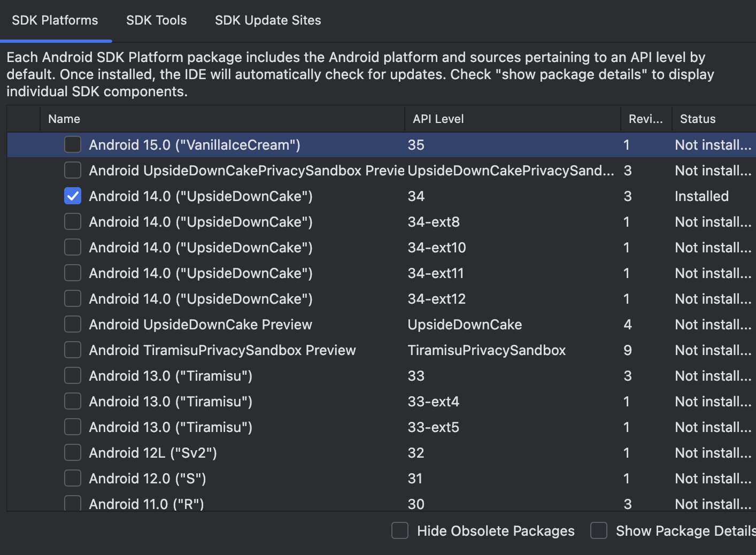
Task: Click the 34-ext11 API level cell
Action: [436, 273]
